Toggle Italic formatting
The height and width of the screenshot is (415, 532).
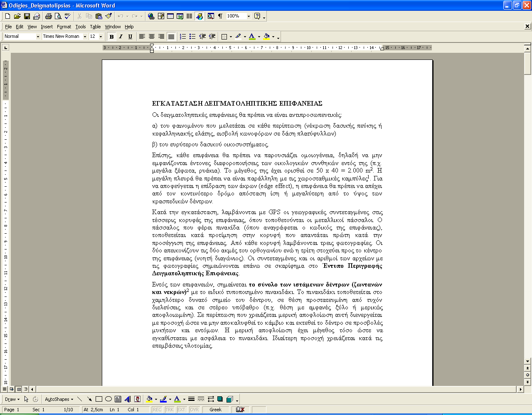[121, 37]
